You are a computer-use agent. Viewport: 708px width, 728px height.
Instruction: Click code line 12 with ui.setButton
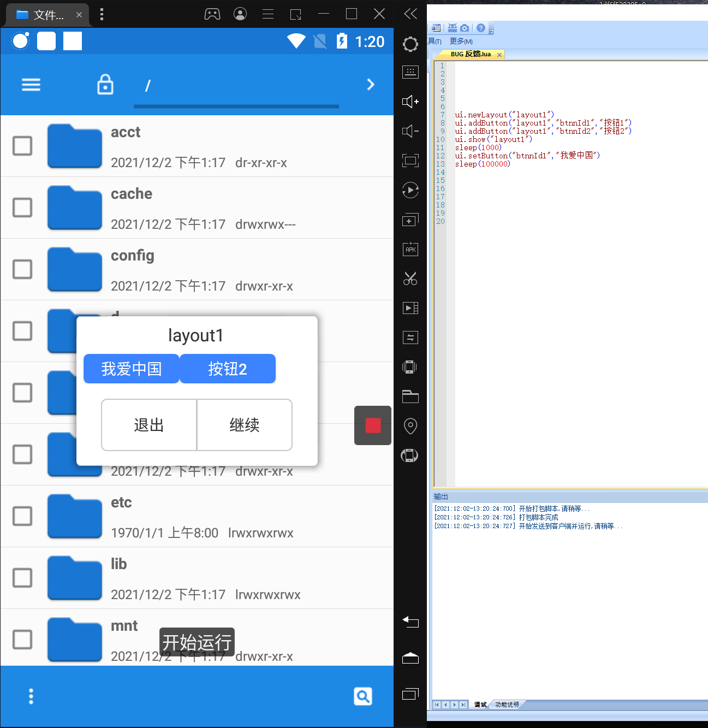click(527, 156)
